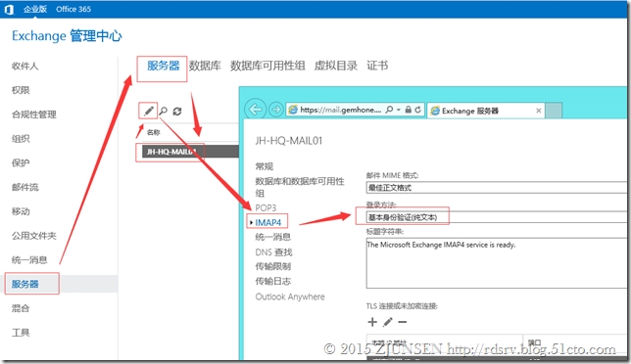This screenshot has width=631, height=364.
Task: Switch to the 虚拟目录 tab
Action: (336, 66)
